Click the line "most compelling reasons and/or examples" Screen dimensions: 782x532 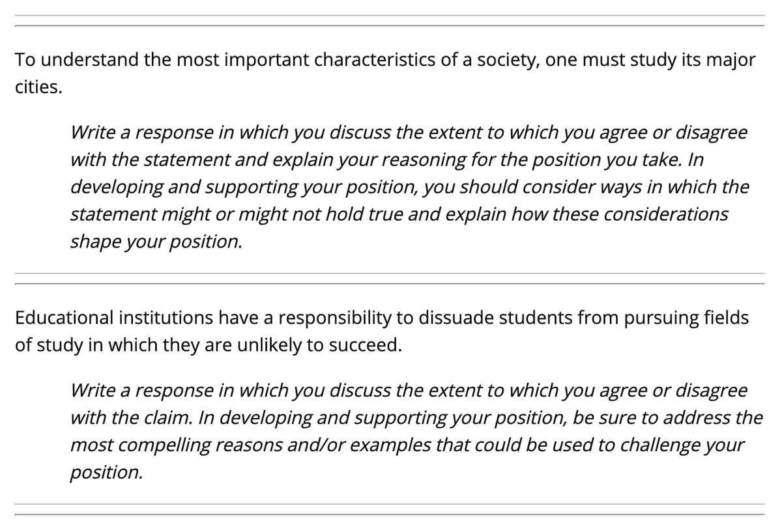click(x=407, y=445)
